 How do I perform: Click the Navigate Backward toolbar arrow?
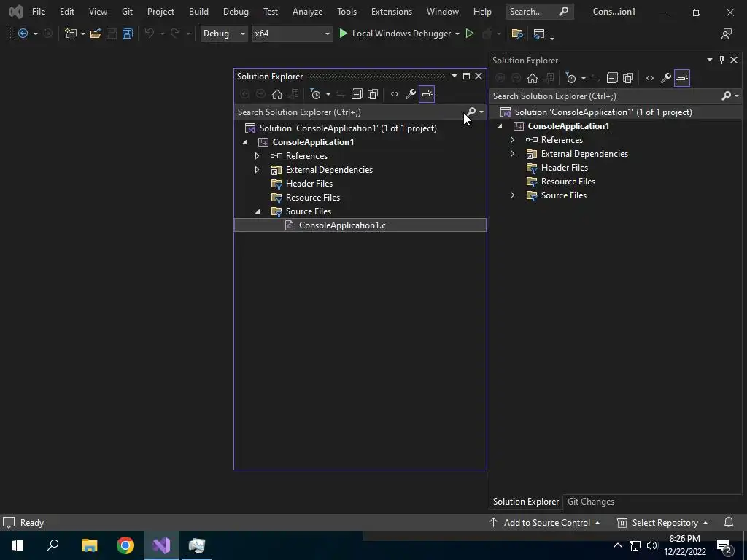click(x=23, y=34)
